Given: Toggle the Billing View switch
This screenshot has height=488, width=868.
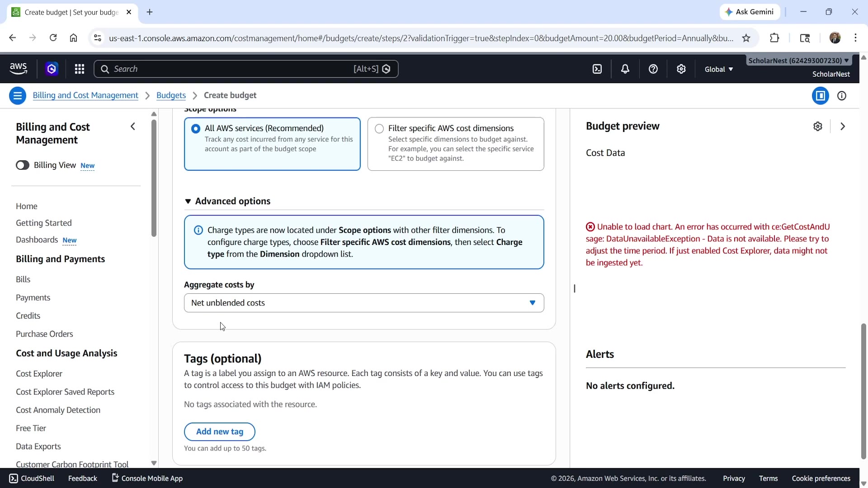Looking at the screenshot, I should 23,165.
